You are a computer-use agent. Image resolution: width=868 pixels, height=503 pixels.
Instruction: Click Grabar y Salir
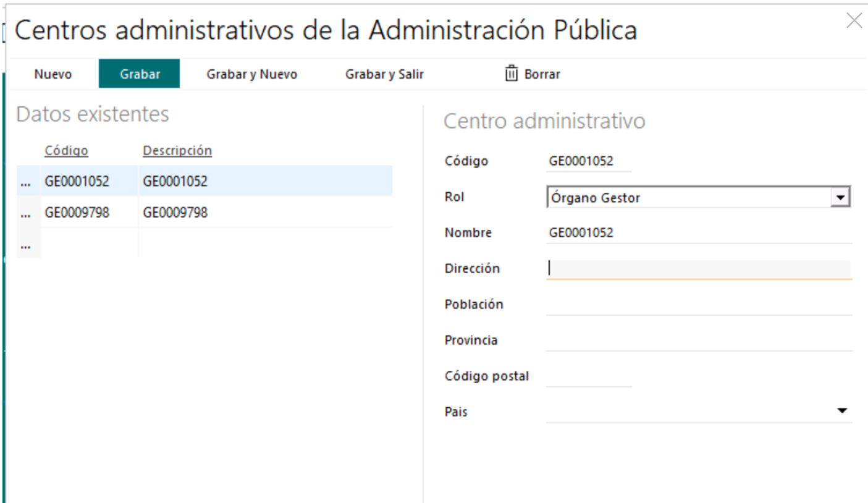[x=384, y=74]
